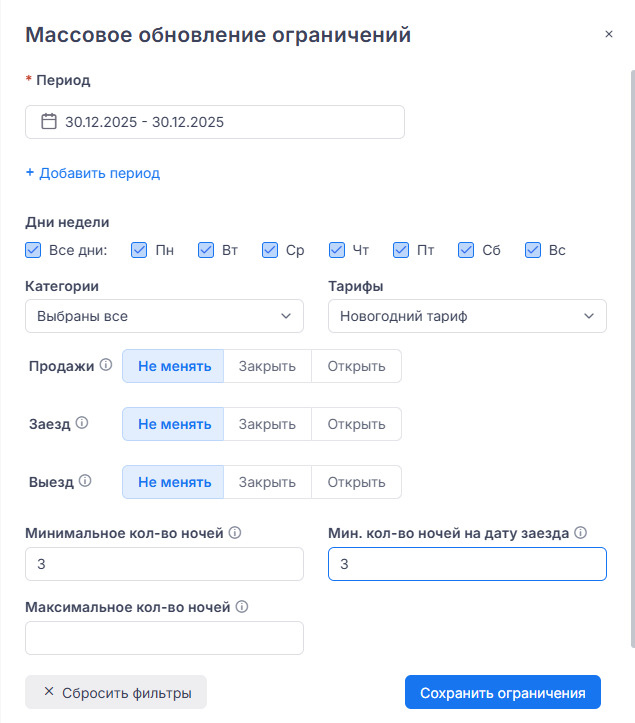This screenshot has height=723, width=635.
Task: Focus the Максимальное кол-во ночей input field
Action: click(164, 638)
